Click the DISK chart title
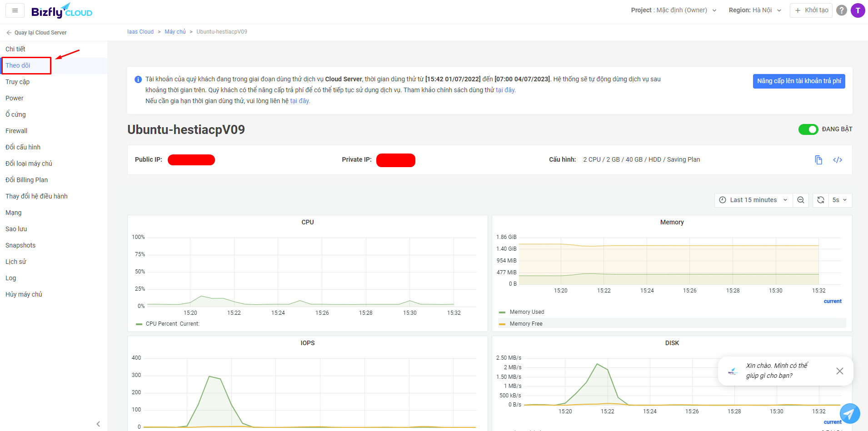The image size is (868, 431). click(x=672, y=343)
